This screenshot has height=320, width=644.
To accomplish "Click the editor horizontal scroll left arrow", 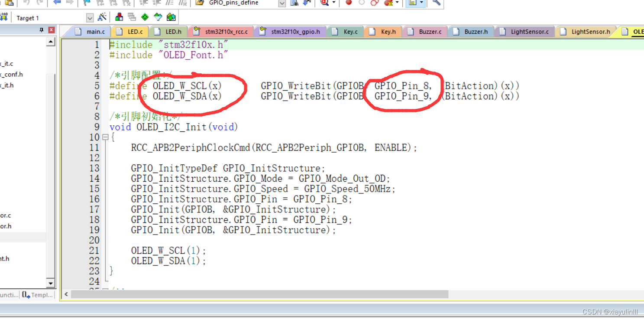I will click(66, 294).
